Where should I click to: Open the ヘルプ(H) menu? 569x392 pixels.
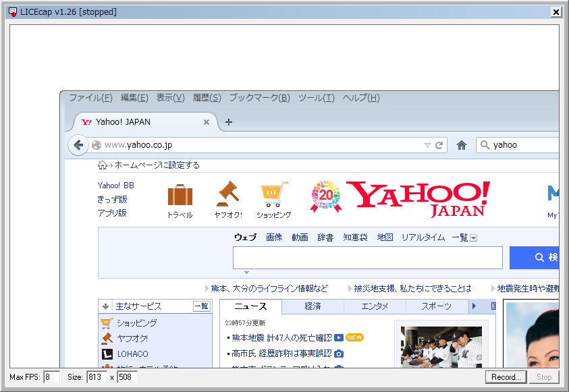(361, 98)
